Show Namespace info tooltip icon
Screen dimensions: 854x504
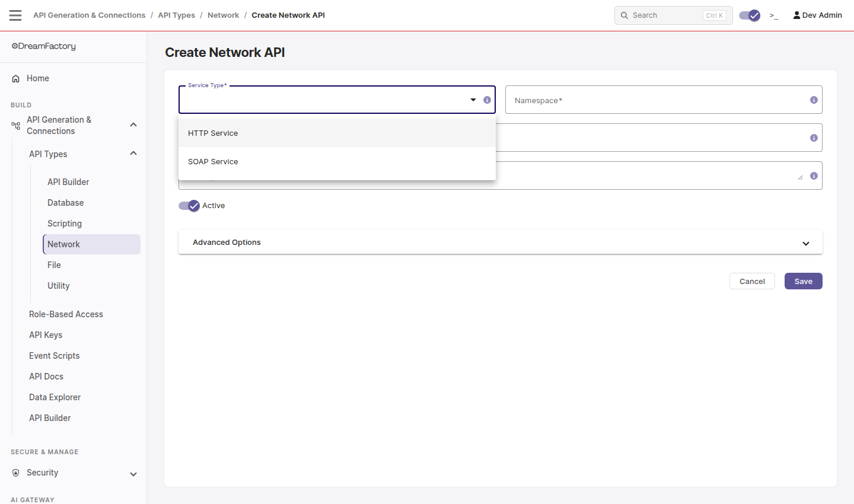click(814, 100)
